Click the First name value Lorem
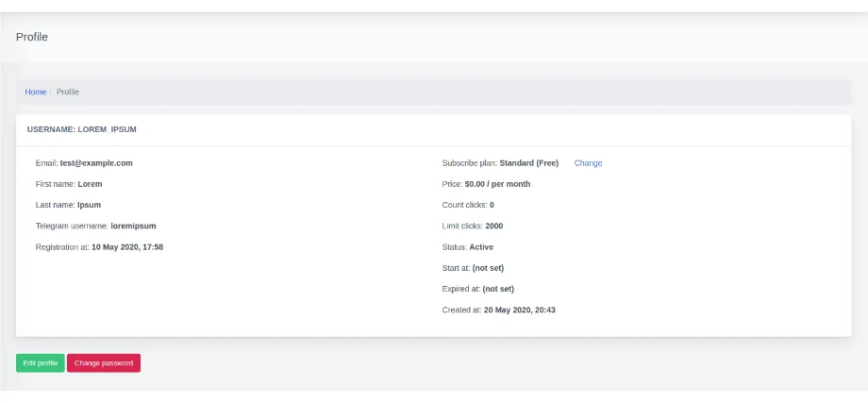The height and width of the screenshot is (403, 868). pyautogui.click(x=90, y=184)
